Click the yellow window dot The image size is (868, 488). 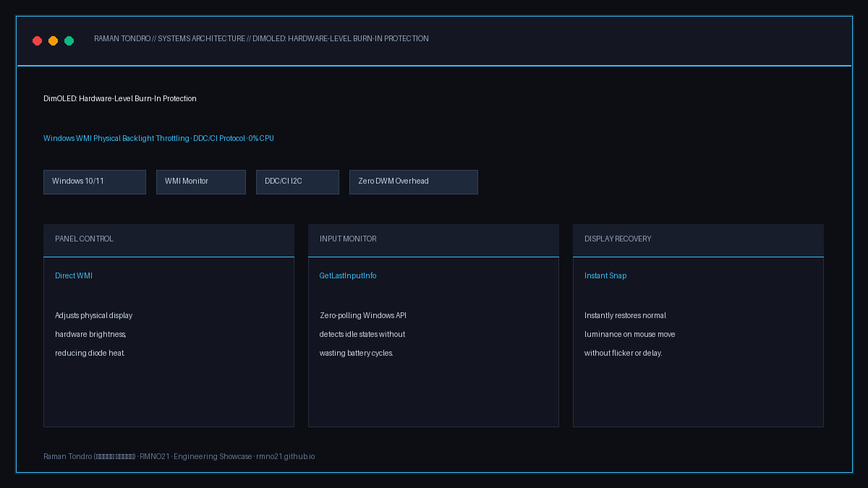coord(54,41)
